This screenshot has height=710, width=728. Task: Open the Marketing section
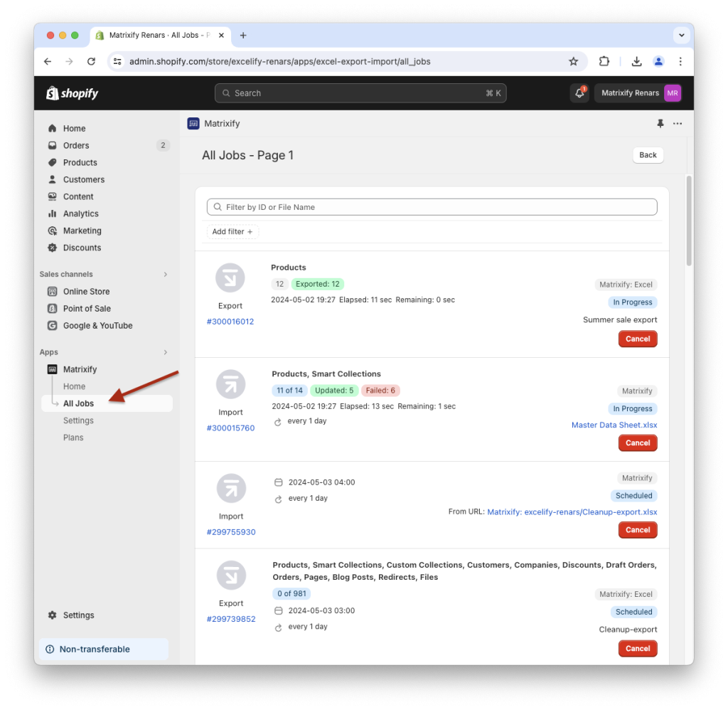pos(81,231)
